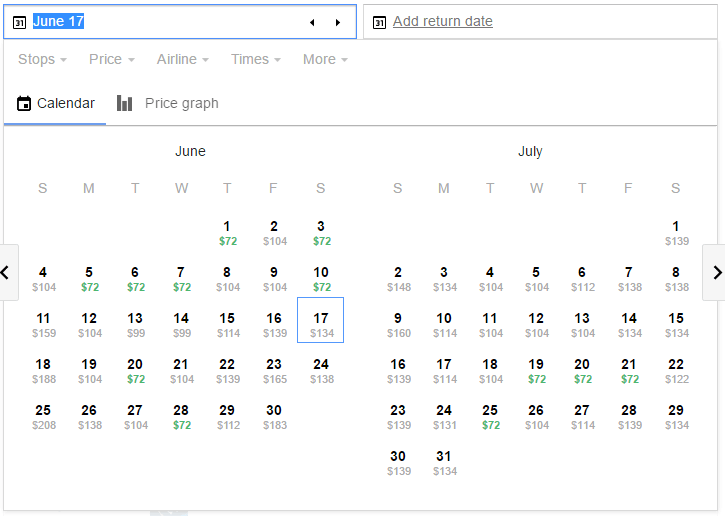725x516 pixels.
Task: Click the Calendar tab icon
Action: 24,104
